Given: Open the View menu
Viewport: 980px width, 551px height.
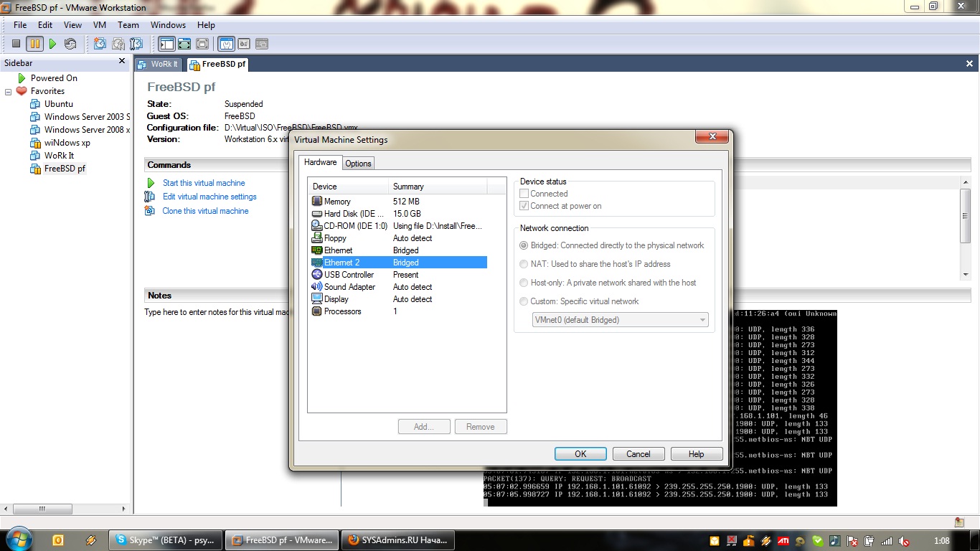Looking at the screenshot, I should pyautogui.click(x=72, y=25).
